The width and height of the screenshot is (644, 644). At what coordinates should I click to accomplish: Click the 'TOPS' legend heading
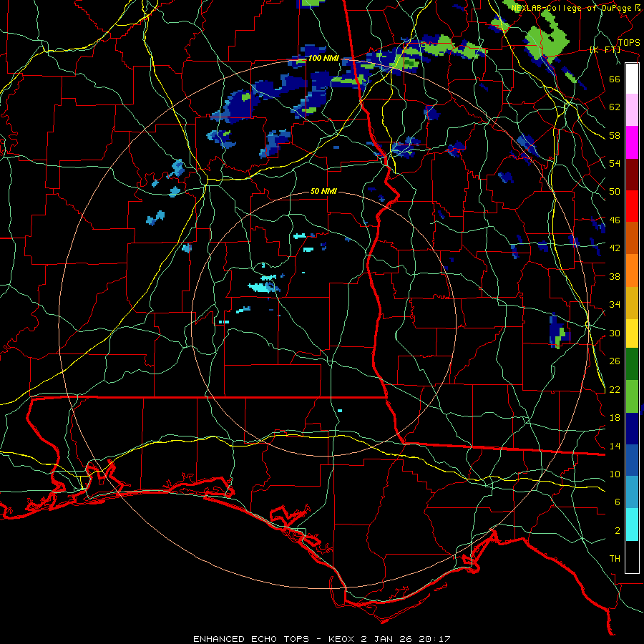(629, 43)
